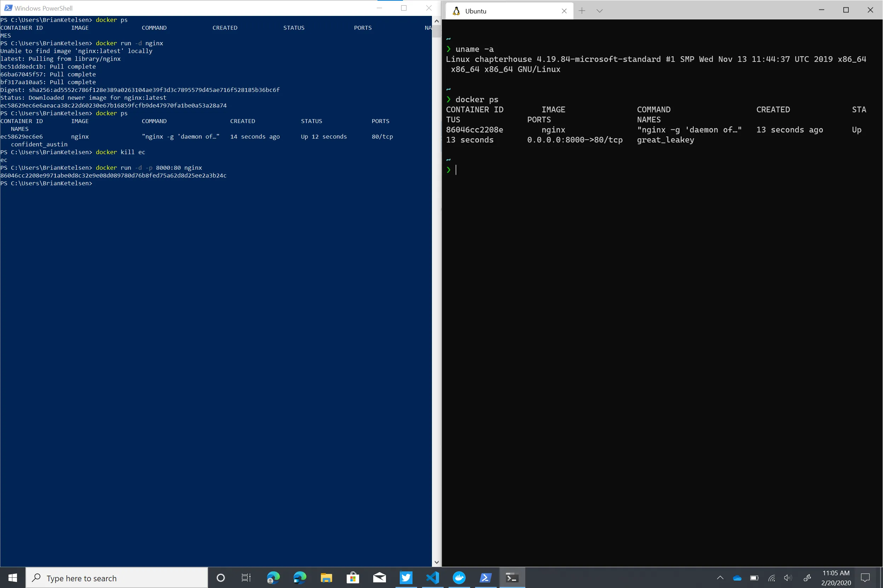Open Docker Desktop from the taskbar

pyautogui.click(x=459, y=578)
